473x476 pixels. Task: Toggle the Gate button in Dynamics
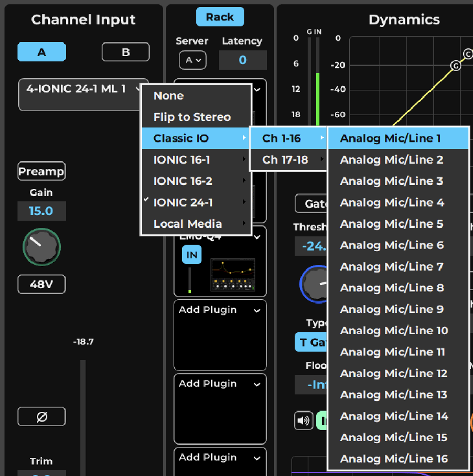[x=311, y=203]
